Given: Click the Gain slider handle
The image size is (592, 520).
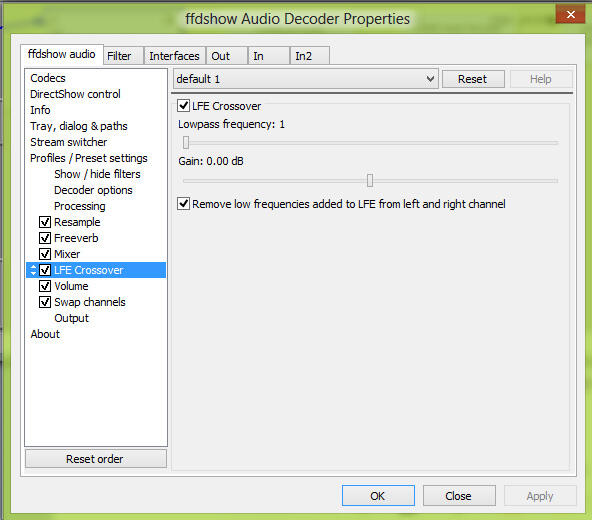Looking at the screenshot, I should coord(370,181).
